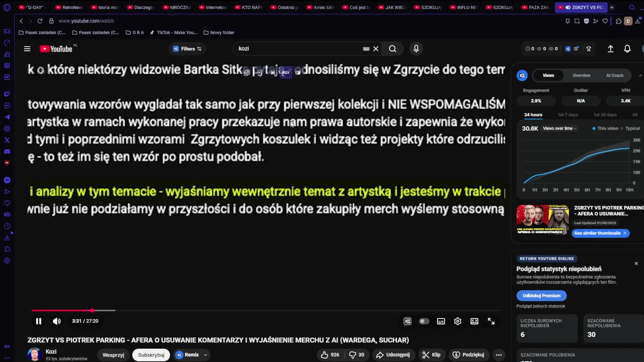Viewport: 644px width, 362px height.
Task: Click the address bar URL
Action: click(x=86, y=21)
